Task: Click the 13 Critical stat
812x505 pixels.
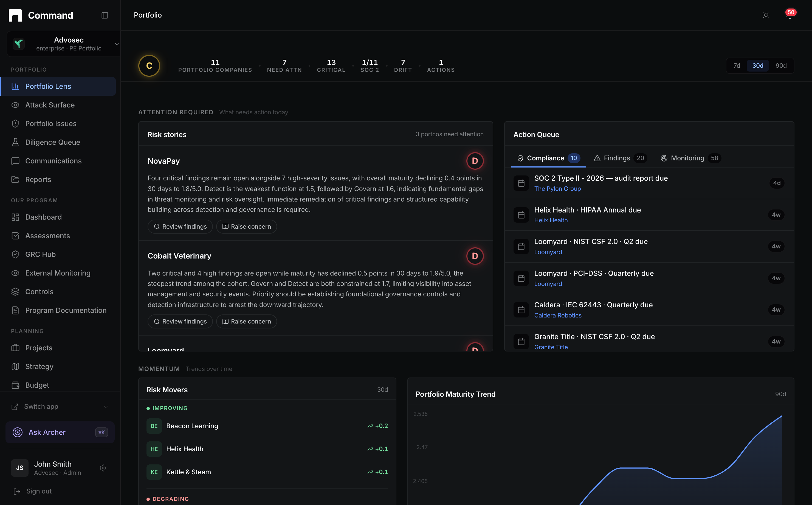Action: [x=331, y=66]
